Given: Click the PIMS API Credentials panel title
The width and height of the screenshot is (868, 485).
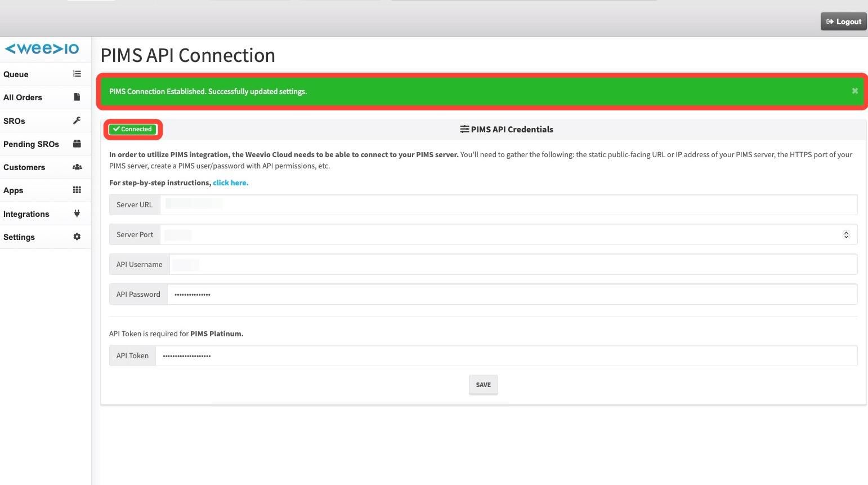Looking at the screenshot, I should (512, 129).
